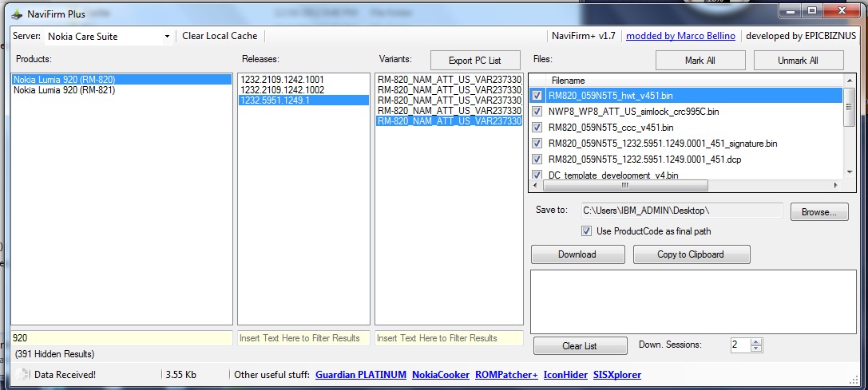Image resolution: width=868 pixels, height=390 pixels.
Task: Open NokiaCooker link
Action: pos(441,375)
